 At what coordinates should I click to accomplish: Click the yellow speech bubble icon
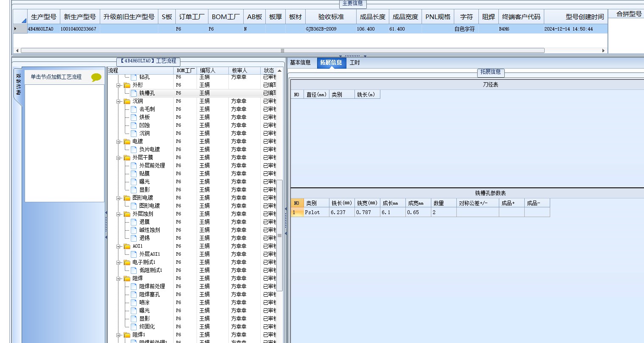(96, 78)
